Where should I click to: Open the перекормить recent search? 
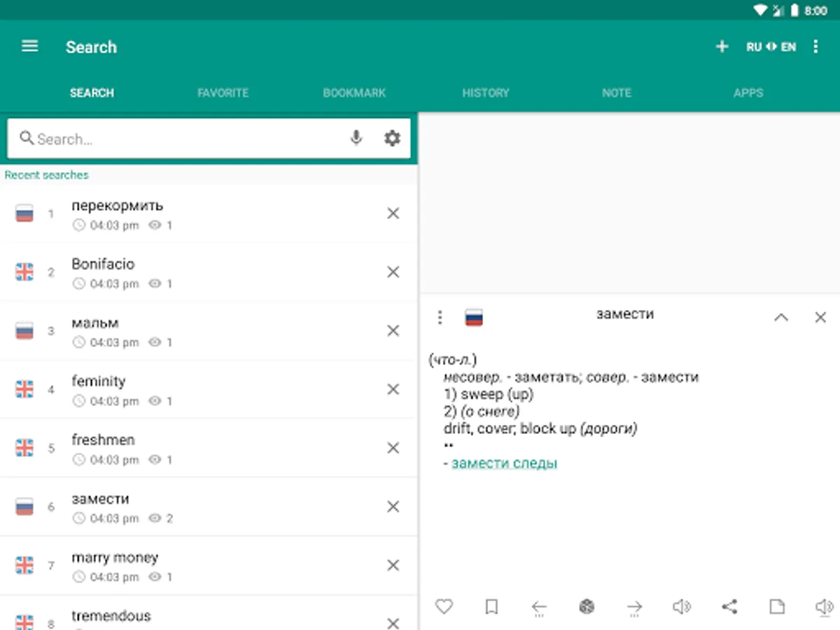point(209,213)
